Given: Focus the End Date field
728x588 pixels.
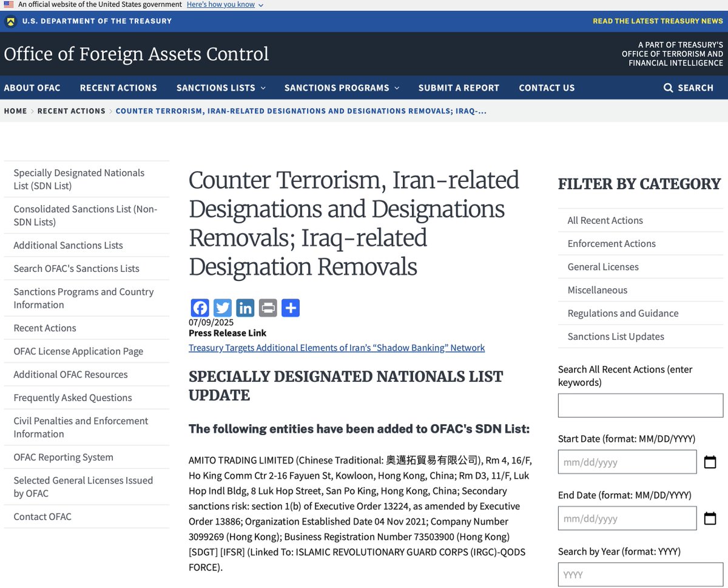Looking at the screenshot, I should (627, 518).
